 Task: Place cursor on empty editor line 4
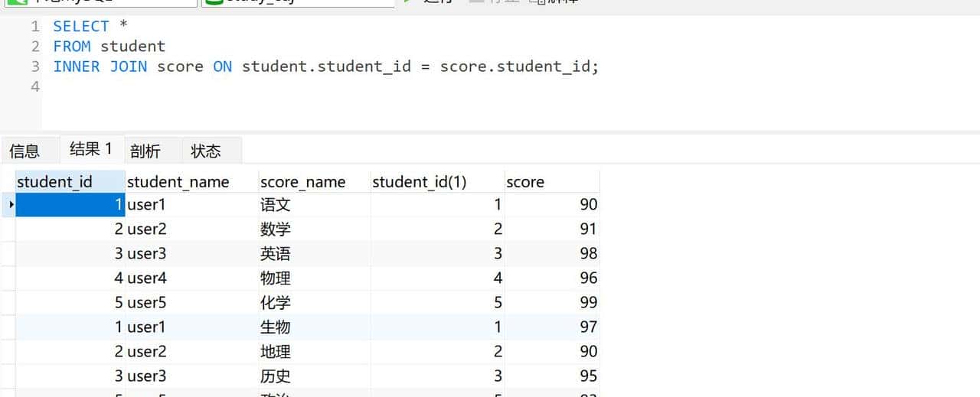point(230,86)
